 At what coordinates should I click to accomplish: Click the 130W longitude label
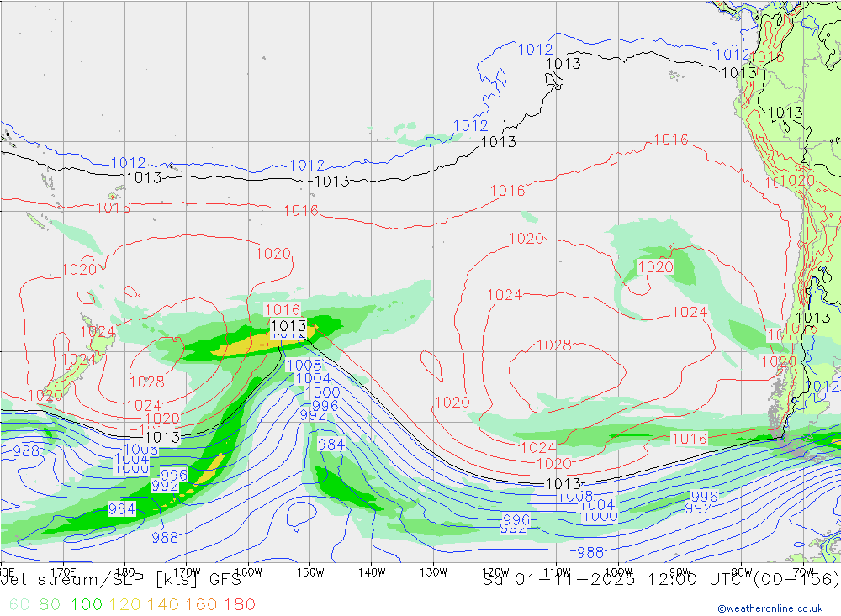pos(433,572)
